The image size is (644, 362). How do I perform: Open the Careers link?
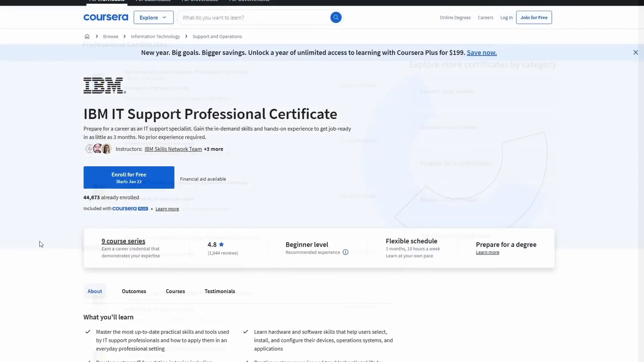(x=485, y=17)
